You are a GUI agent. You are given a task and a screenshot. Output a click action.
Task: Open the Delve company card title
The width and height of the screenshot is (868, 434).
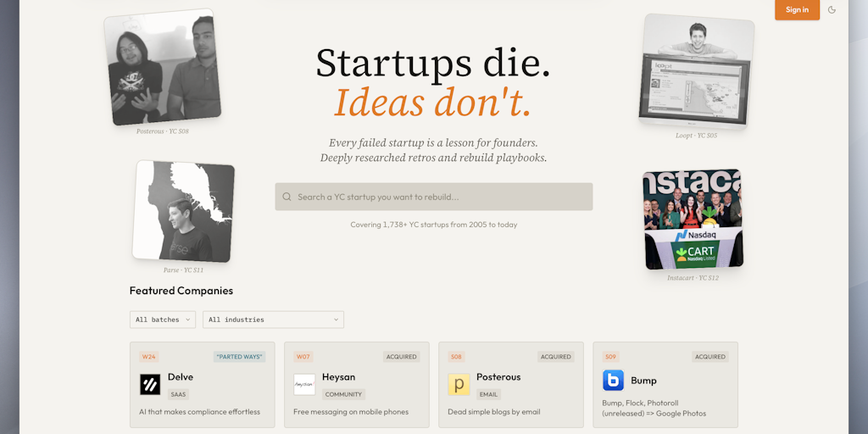(x=181, y=376)
